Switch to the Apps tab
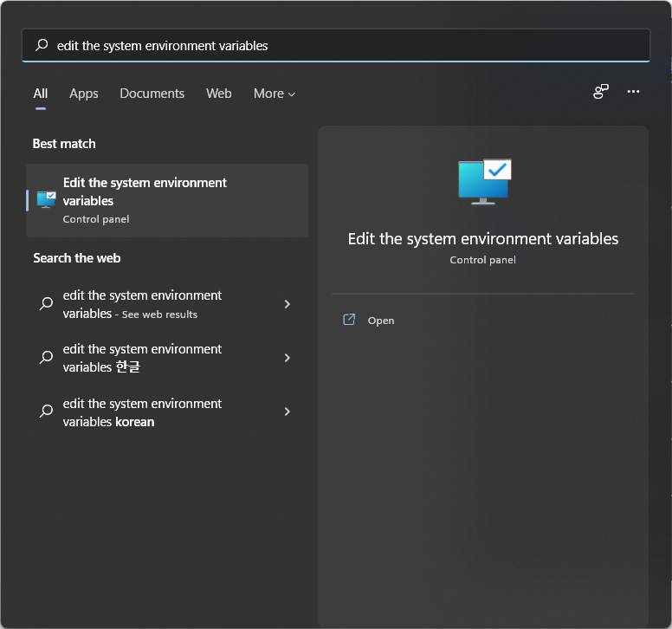Image resolution: width=672 pixels, height=629 pixels. (84, 94)
